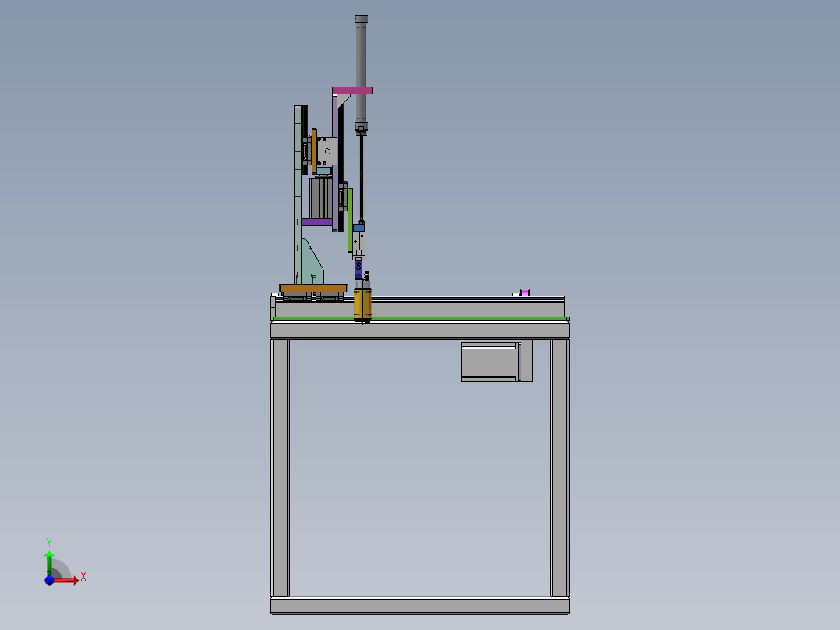Select the horizontal purple bracket plate
Viewport: 840px width, 630px height.
(x=316, y=222)
